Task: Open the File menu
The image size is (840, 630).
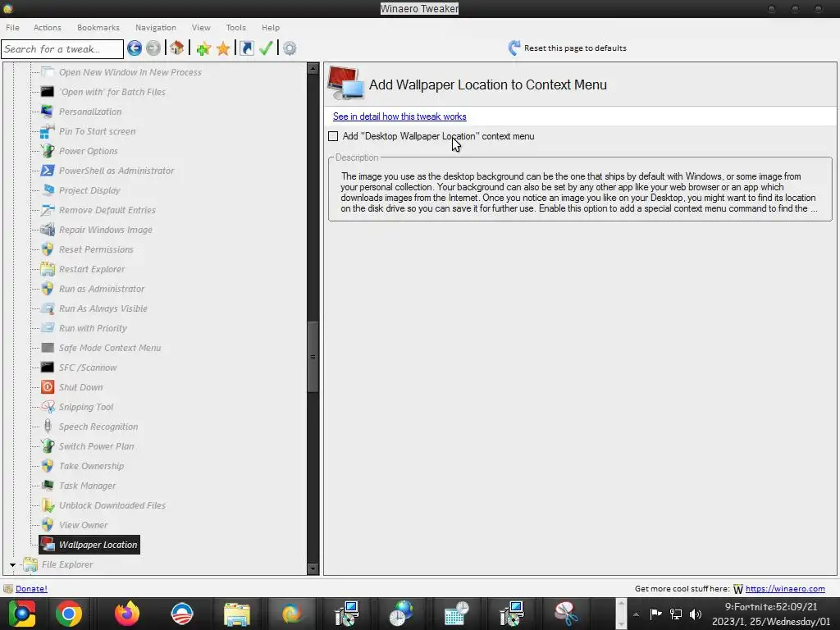Action: [13, 27]
